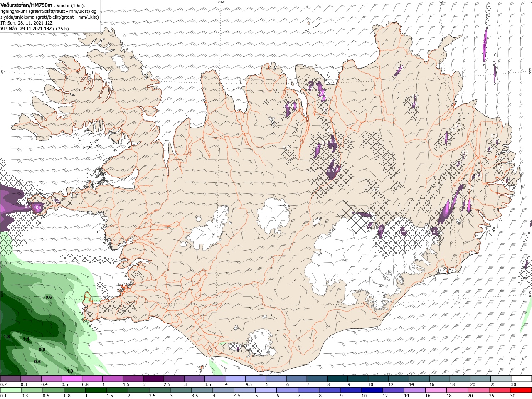The height and width of the screenshot is (399, 532).
Task: Pick the grey-blue 4 rain legend swatch
Action: point(224,390)
